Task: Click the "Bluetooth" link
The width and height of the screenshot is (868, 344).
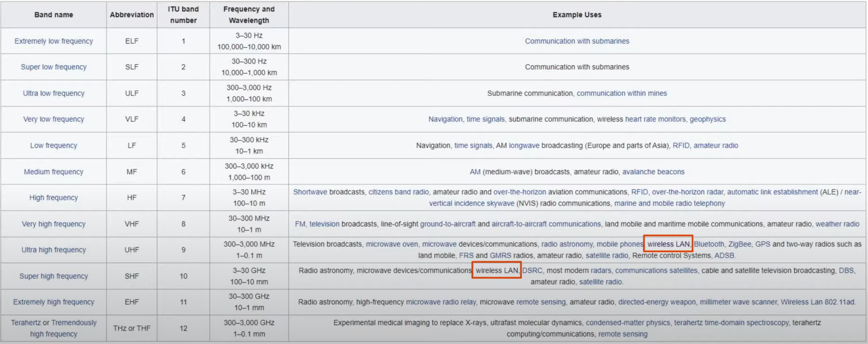Action: click(709, 244)
